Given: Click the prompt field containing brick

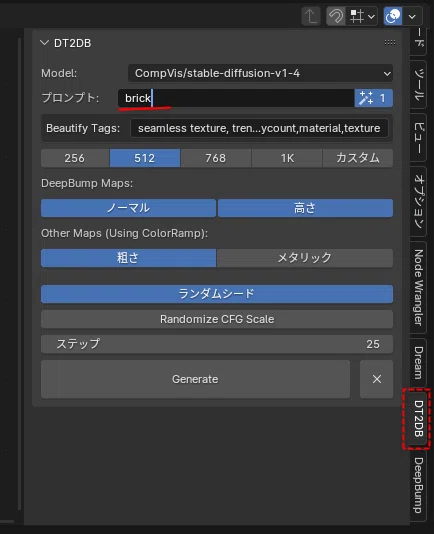Looking at the screenshot, I should click(236, 98).
